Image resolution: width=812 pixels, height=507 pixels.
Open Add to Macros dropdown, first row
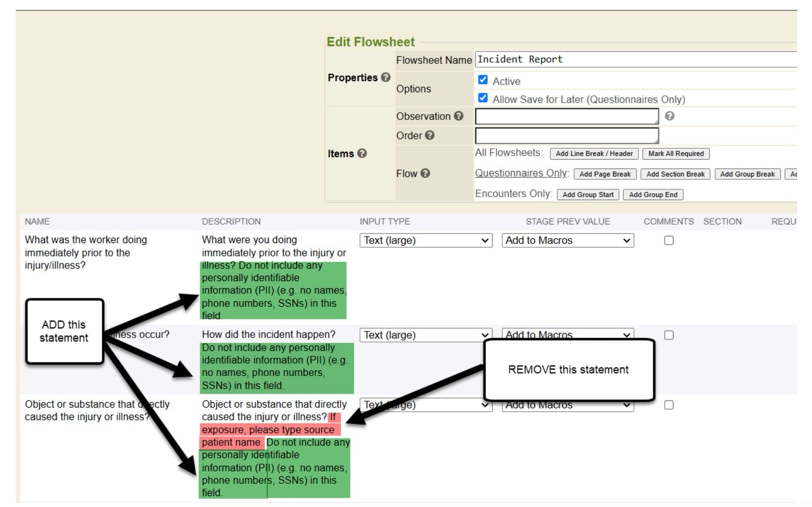567,241
